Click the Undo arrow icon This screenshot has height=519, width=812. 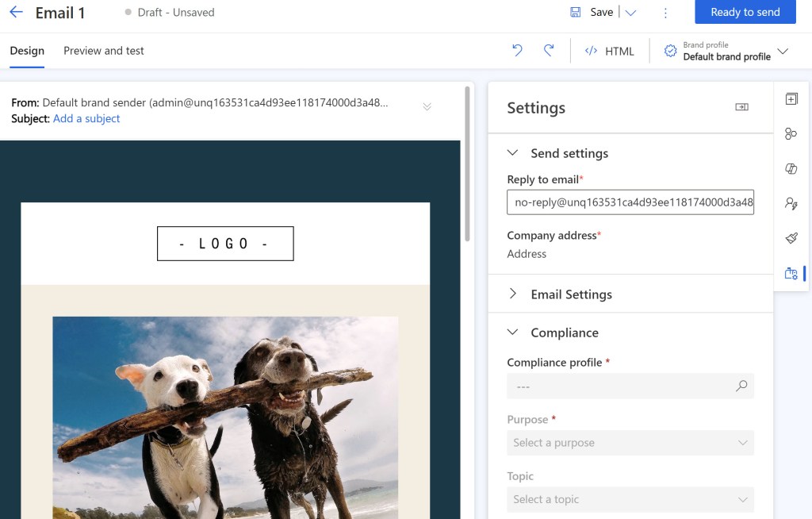tap(517, 50)
